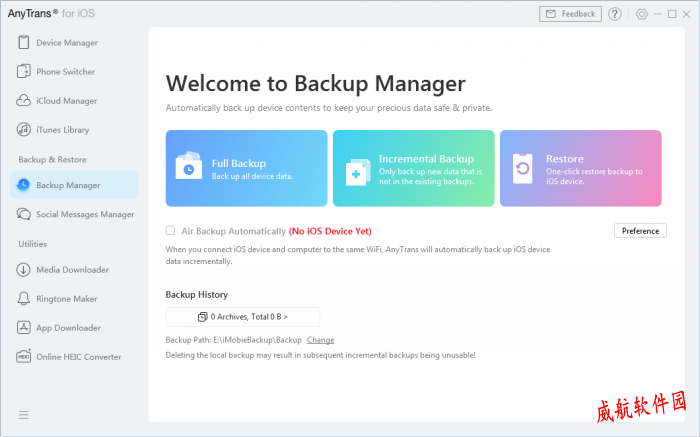Click the Restore phone icon
The image size is (700, 437).
click(522, 169)
